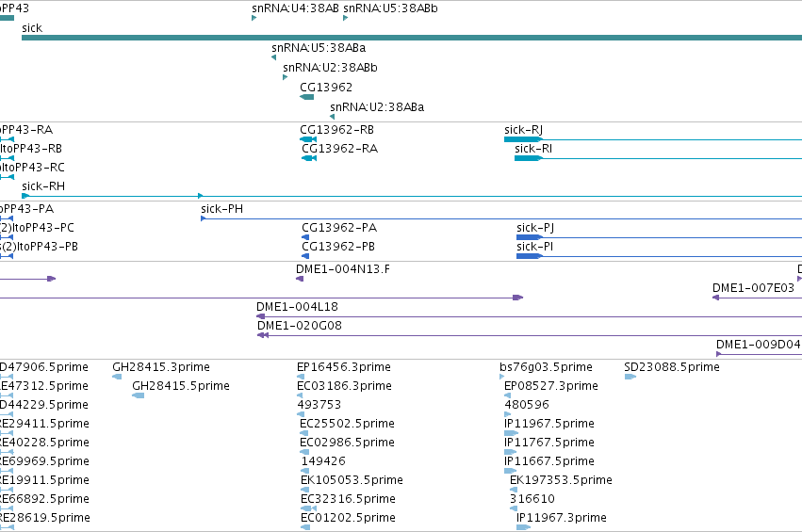Click the E69969.5prime EST label
The height and width of the screenshot is (532, 802).
coord(44,461)
